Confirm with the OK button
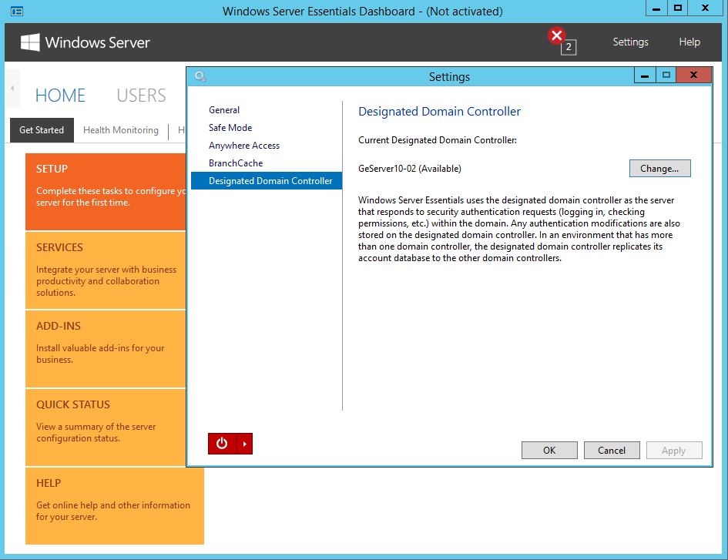Image resolution: width=728 pixels, height=560 pixels. click(x=549, y=450)
